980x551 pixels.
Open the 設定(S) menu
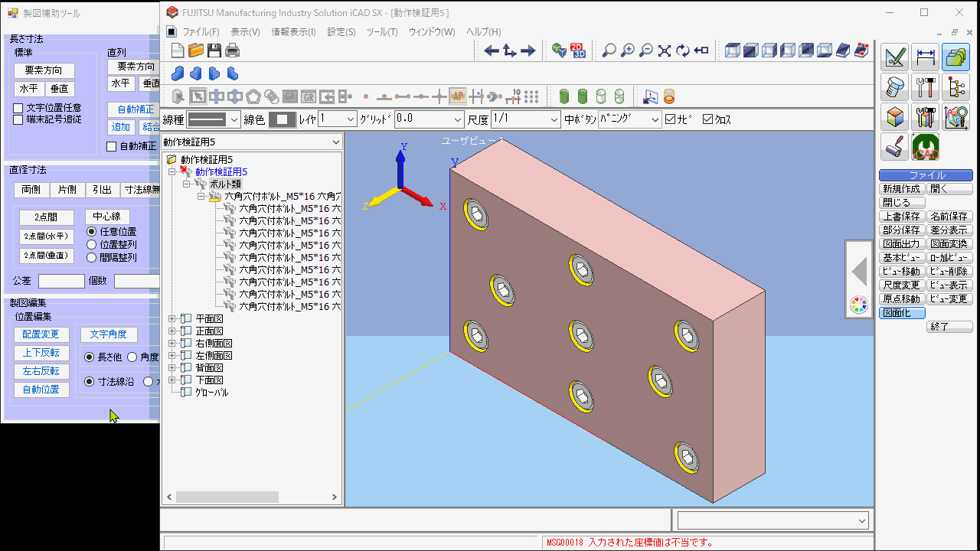click(x=341, y=32)
